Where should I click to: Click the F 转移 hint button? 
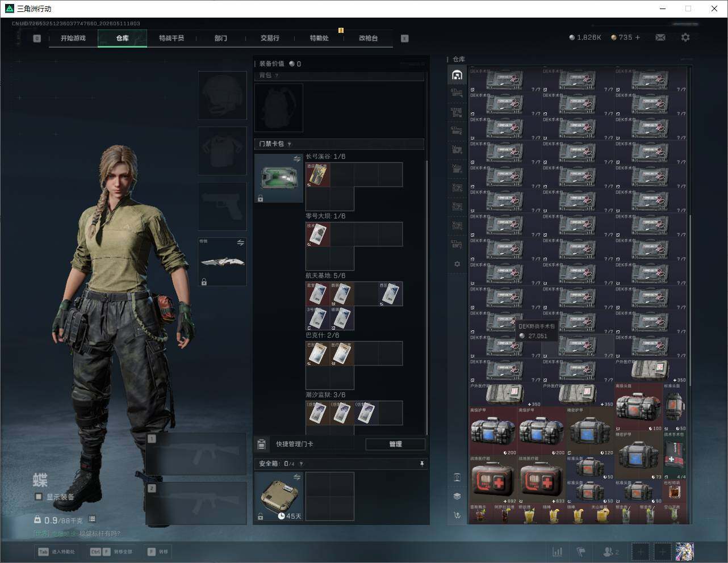click(x=158, y=552)
